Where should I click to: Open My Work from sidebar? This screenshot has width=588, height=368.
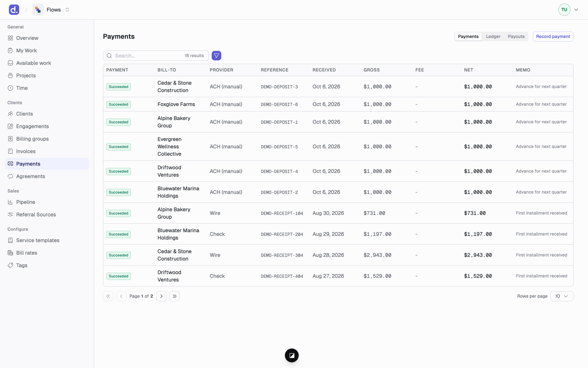coord(26,50)
